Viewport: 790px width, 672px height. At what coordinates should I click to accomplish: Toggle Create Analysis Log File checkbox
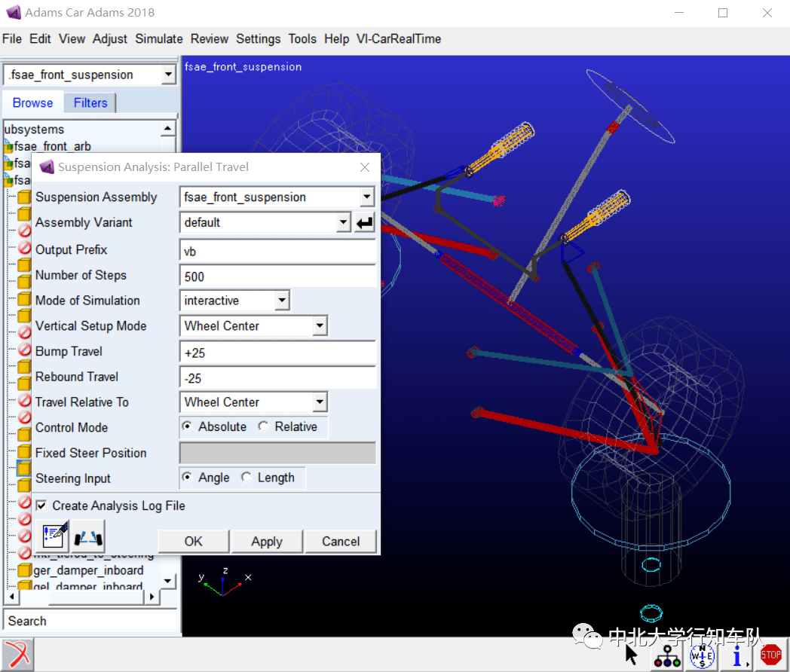pos(41,506)
